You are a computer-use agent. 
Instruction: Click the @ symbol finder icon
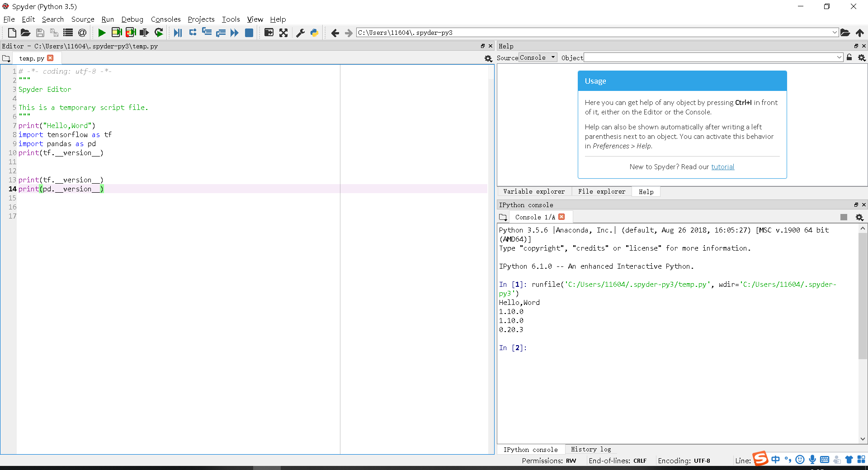point(82,33)
